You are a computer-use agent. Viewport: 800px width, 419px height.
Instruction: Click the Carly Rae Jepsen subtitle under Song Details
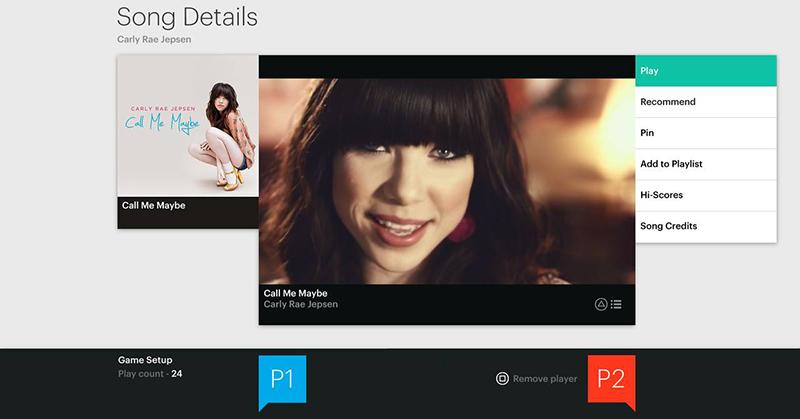coord(154,39)
